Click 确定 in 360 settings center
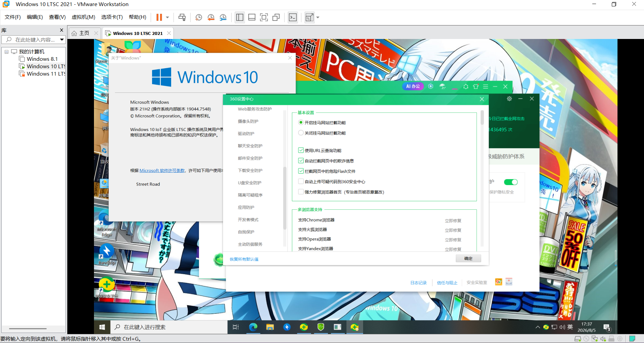The image size is (644, 343). 468,258
